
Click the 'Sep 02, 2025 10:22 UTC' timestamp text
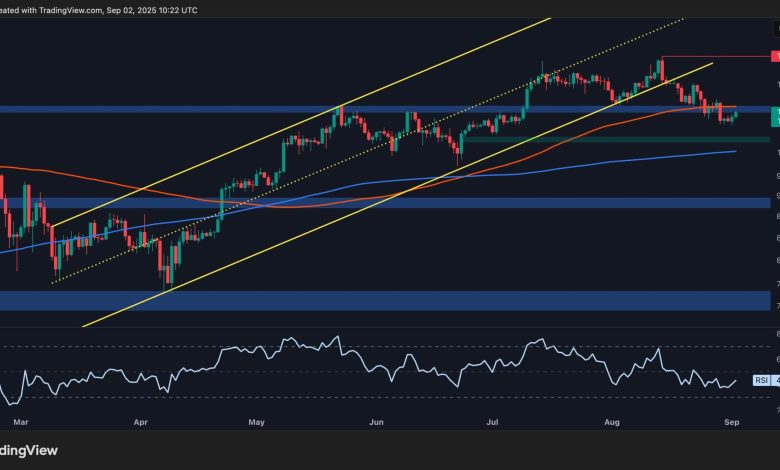click(x=152, y=10)
